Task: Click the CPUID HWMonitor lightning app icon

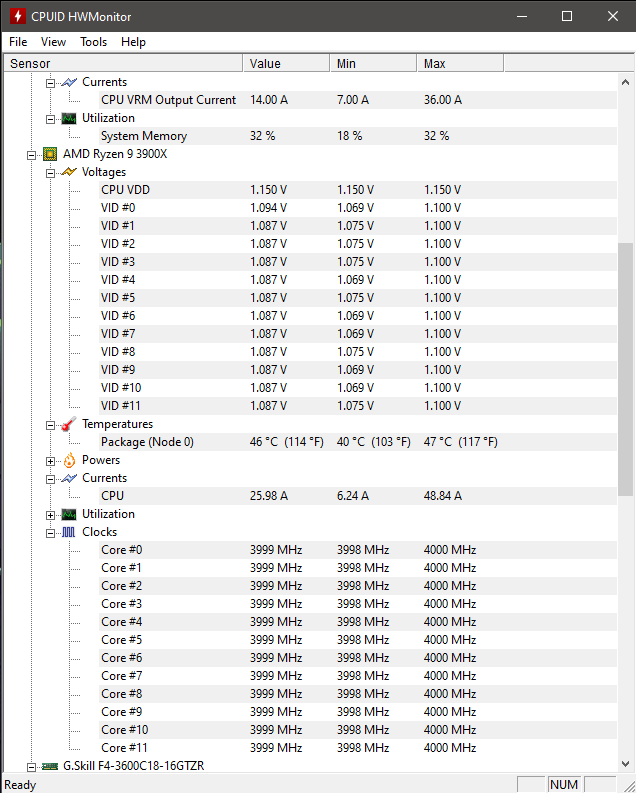Action: 18,16
